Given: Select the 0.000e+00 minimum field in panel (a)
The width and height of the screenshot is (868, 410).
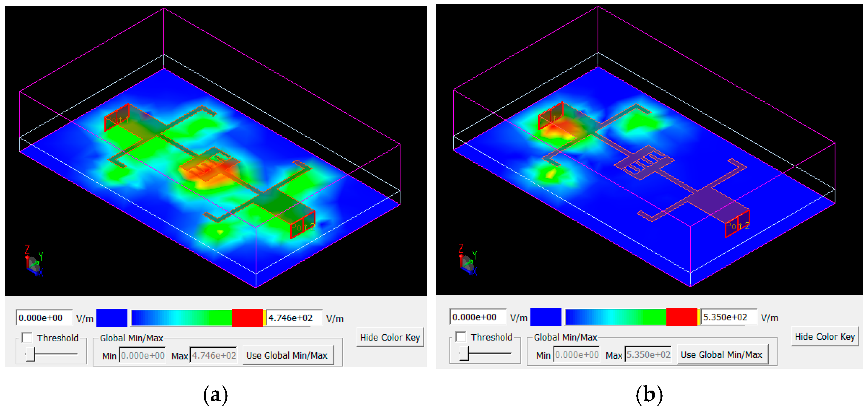Looking at the screenshot, I should 44,318.
